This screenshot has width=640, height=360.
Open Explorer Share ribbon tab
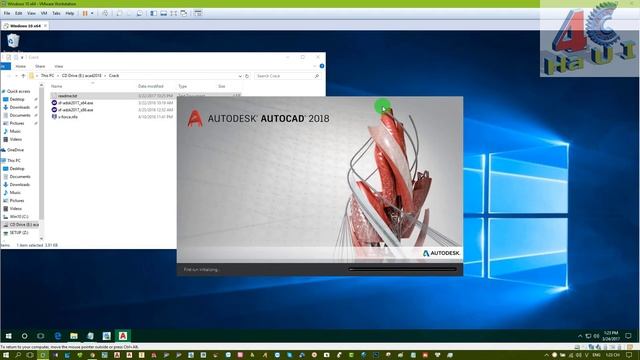(x=40, y=66)
